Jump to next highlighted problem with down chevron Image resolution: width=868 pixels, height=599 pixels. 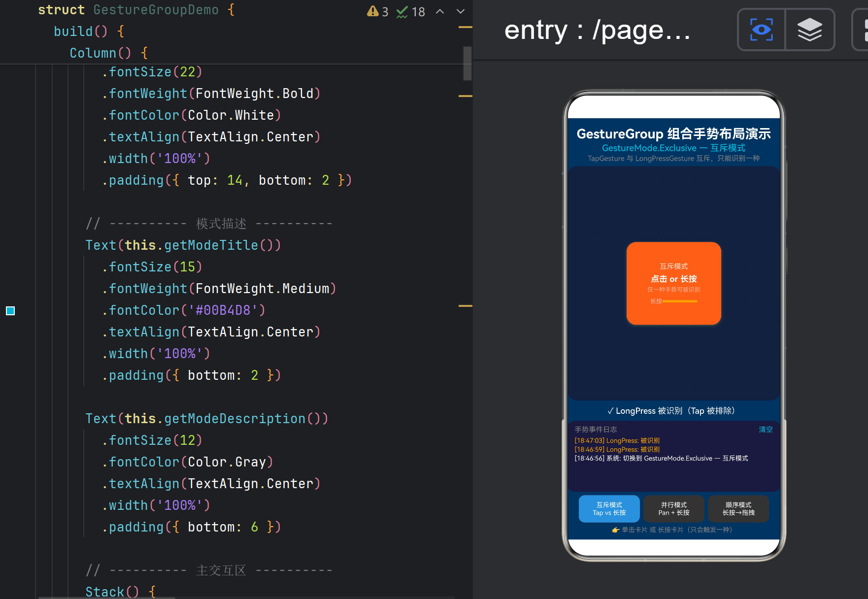461,11
